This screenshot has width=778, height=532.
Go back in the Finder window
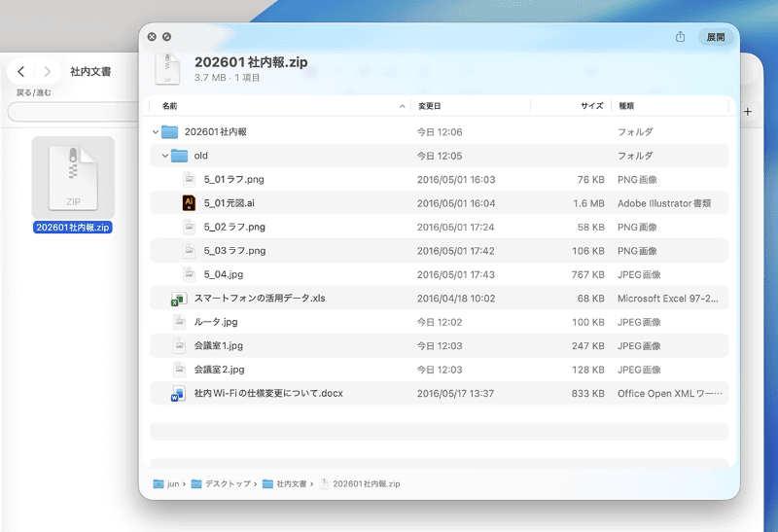[21, 71]
